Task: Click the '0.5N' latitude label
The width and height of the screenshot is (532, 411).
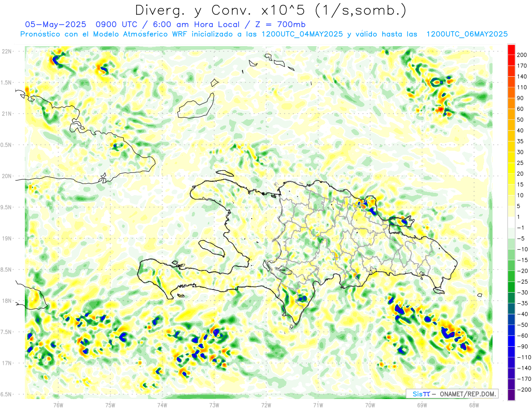Action: pos(7,145)
